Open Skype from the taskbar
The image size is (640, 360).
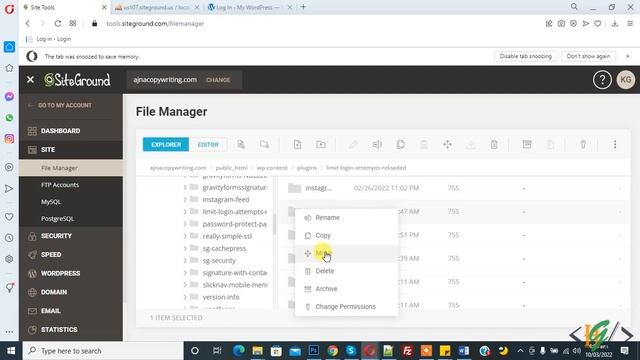[x=351, y=351]
